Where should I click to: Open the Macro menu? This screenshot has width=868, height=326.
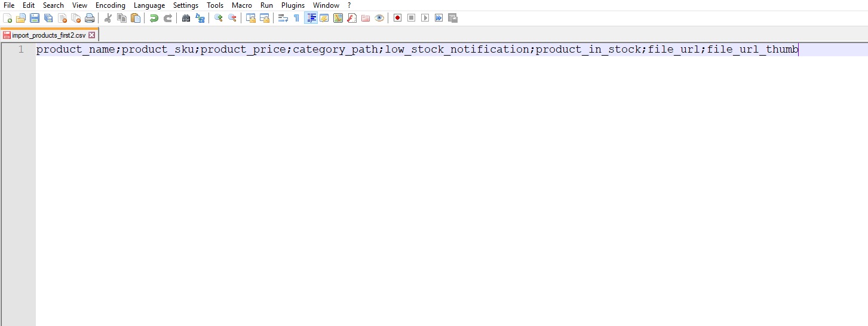pyautogui.click(x=242, y=5)
